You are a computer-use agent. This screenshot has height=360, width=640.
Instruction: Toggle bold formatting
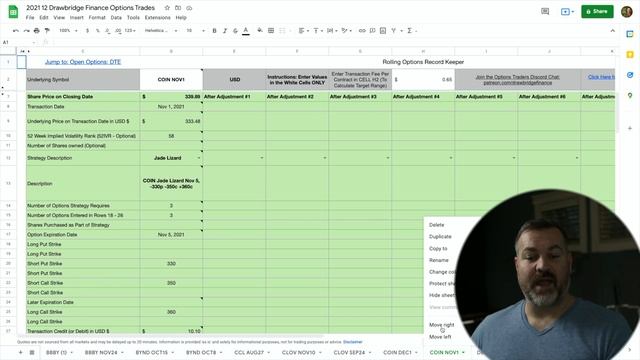(214, 31)
